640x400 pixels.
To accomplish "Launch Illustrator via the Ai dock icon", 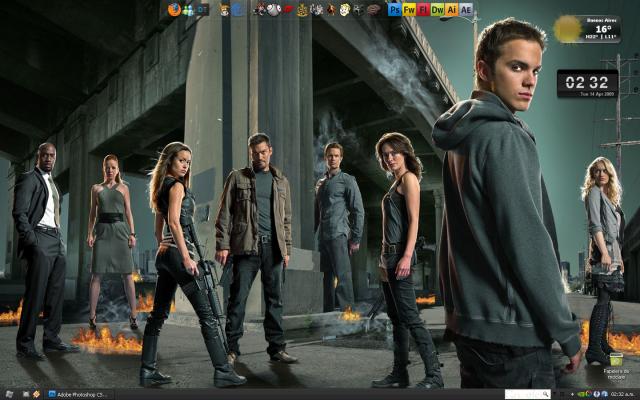I will pos(451,9).
